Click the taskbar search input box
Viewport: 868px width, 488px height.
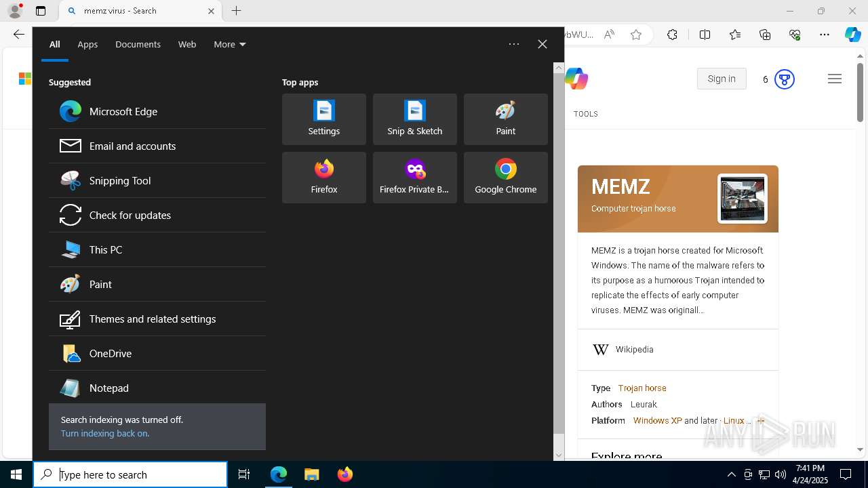pyautogui.click(x=130, y=474)
